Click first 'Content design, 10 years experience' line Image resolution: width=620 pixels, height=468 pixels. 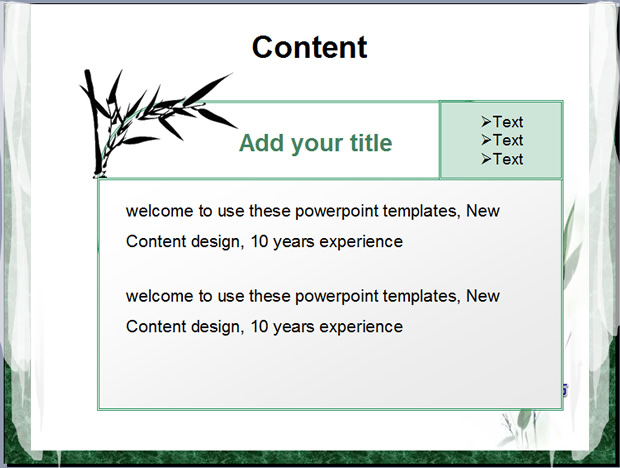pos(264,242)
